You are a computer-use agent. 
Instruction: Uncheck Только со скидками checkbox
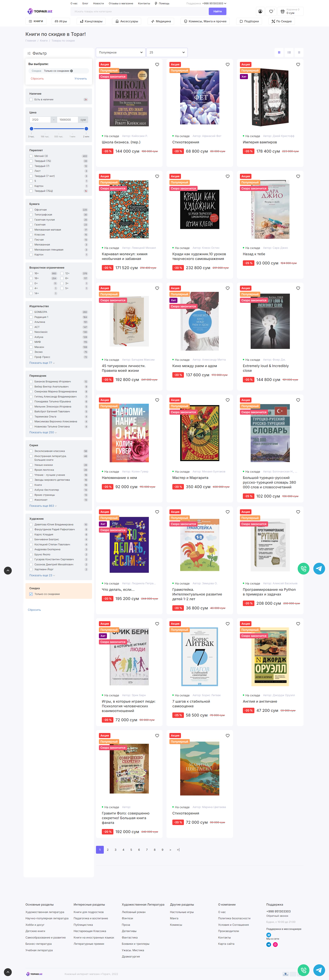31,594
